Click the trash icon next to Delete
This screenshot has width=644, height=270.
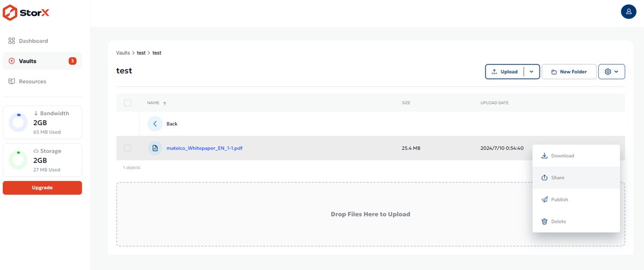tap(544, 221)
